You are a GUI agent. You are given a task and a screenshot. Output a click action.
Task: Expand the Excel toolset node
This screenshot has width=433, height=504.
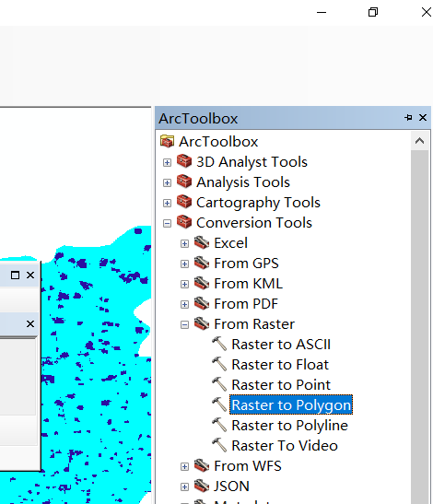tap(184, 243)
